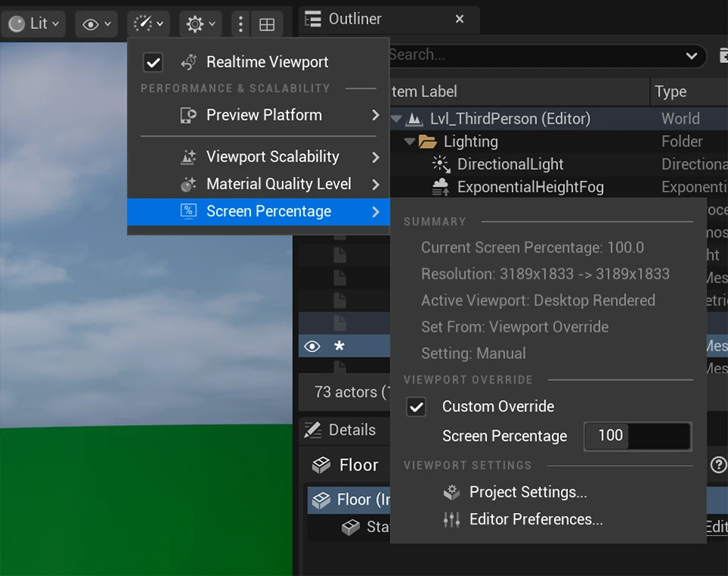
Task: Select the DirectionalLight actor
Action: (x=510, y=164)
